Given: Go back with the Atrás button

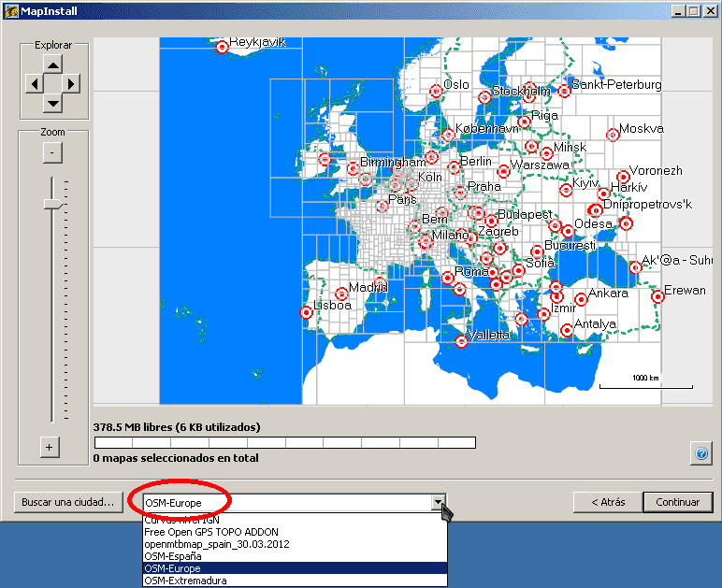Looking at the screenshot, I should click(x=608, y=502).
